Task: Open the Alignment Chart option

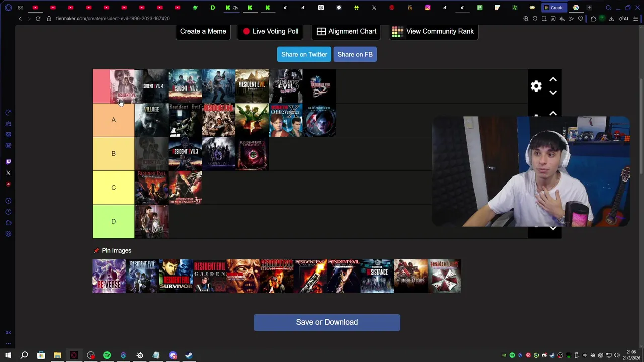Action: coord(347,31)
